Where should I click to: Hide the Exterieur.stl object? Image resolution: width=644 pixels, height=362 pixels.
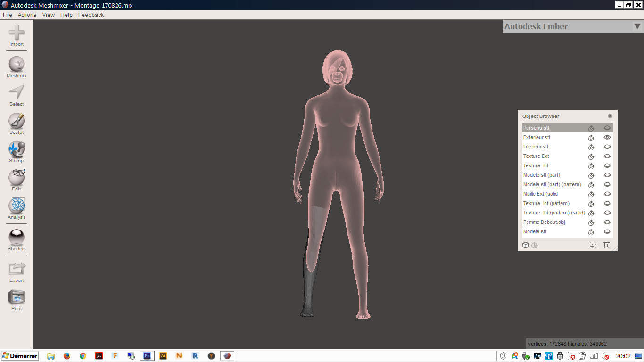point(607,137)
